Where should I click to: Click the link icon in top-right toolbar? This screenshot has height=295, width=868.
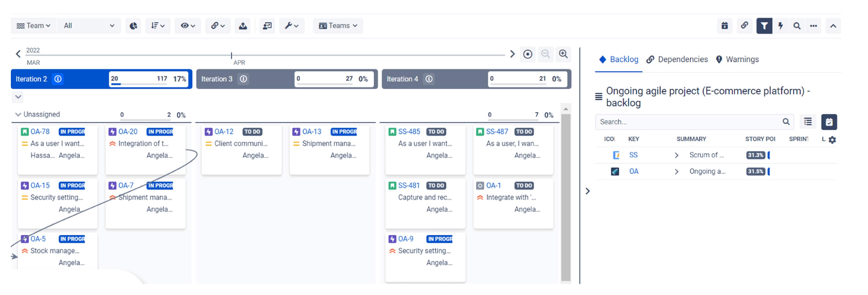click(x=744, y=26)
